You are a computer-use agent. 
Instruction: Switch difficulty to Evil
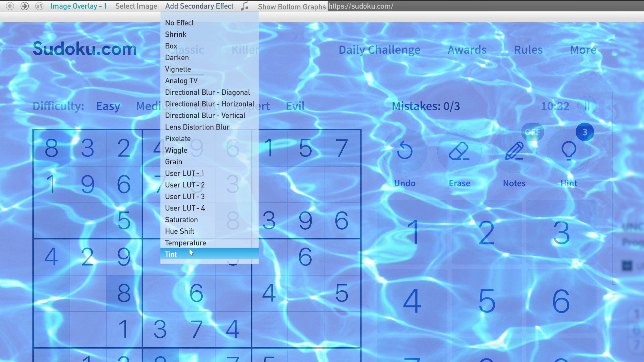coord(295,106)
